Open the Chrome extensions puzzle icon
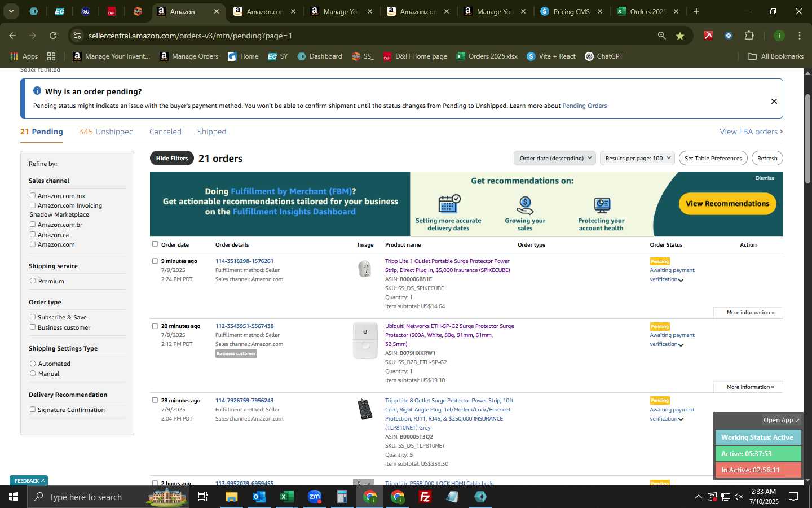Viewport: 812px width, 508px height. 749,36
